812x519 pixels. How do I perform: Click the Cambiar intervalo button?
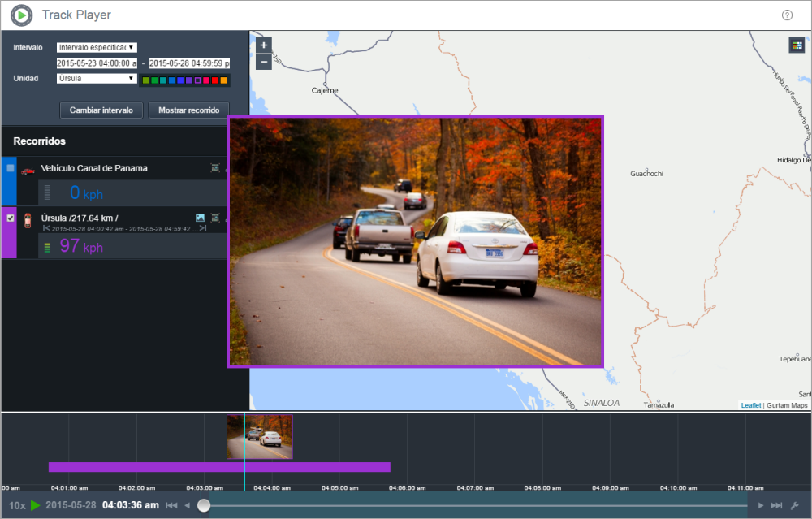101,110
